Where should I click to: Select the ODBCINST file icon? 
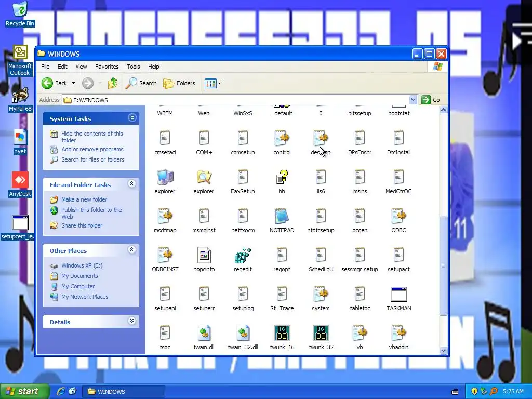click(165, 255)
